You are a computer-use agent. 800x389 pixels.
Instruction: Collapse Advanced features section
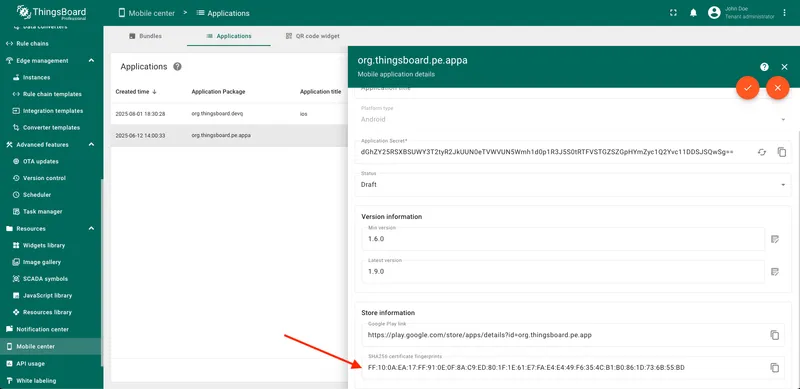pyautogui.click(x=91, y=144)
